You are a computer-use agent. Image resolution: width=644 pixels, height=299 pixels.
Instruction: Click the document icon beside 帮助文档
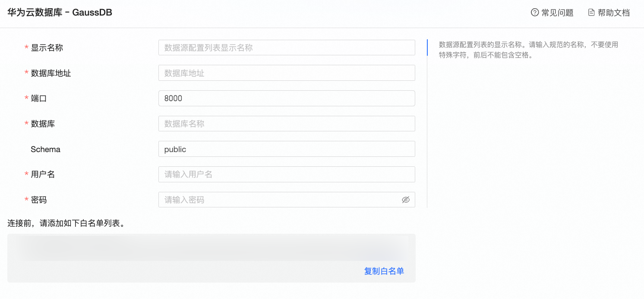591,13
